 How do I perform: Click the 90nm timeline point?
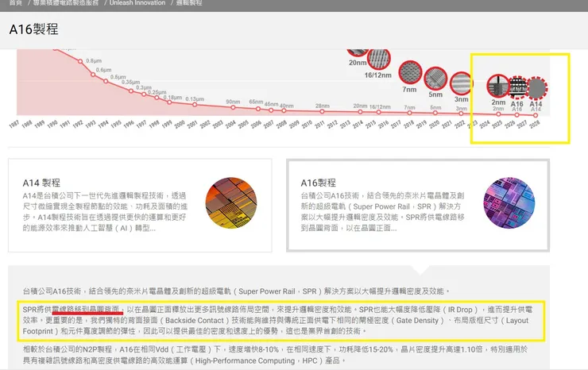pos(233,107)
